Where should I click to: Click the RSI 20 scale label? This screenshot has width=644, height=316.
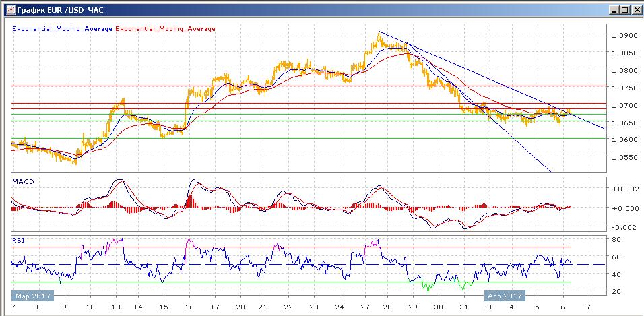point(617,291)
